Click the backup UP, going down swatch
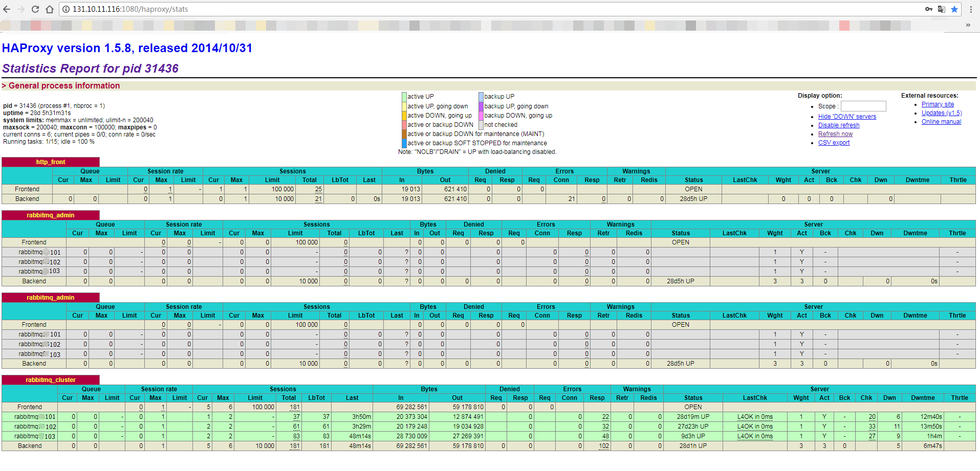This screenshot has height=471, width=980. (481, 106)
